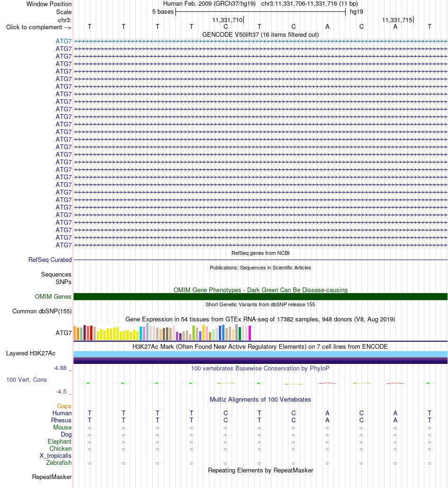The width and height of the screenshot is (448, 488).
Task: Click the 100 Vert. Cons track label
Action: 27,380
